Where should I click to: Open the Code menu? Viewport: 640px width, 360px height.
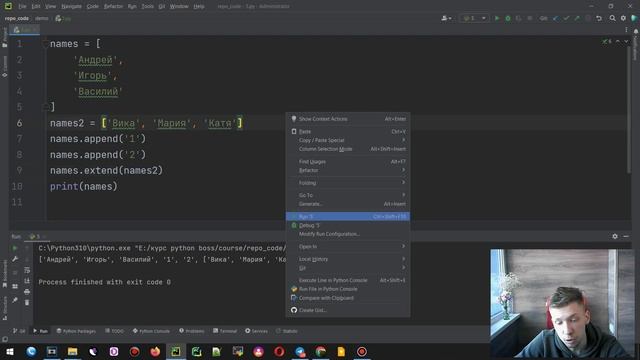click(93, 7)
